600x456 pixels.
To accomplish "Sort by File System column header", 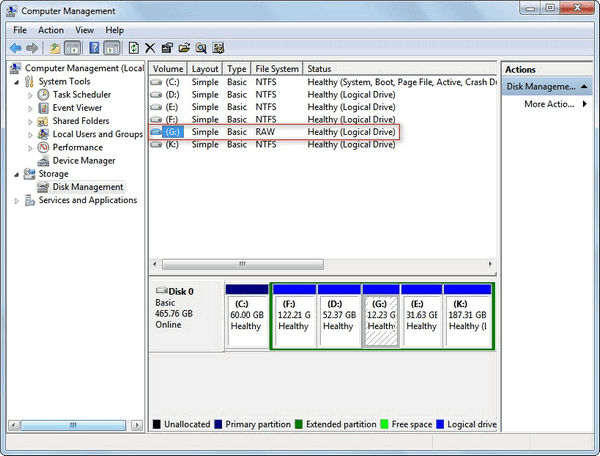I will [277, 69].
